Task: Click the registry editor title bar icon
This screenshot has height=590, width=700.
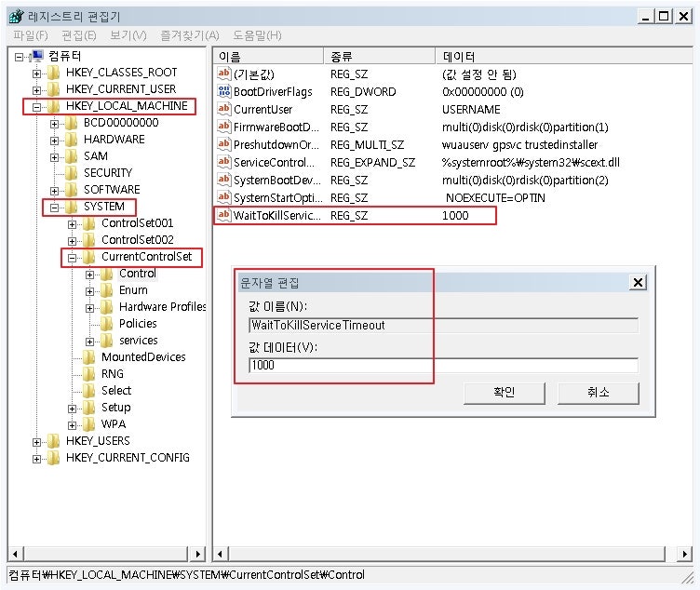Action: 16,17
